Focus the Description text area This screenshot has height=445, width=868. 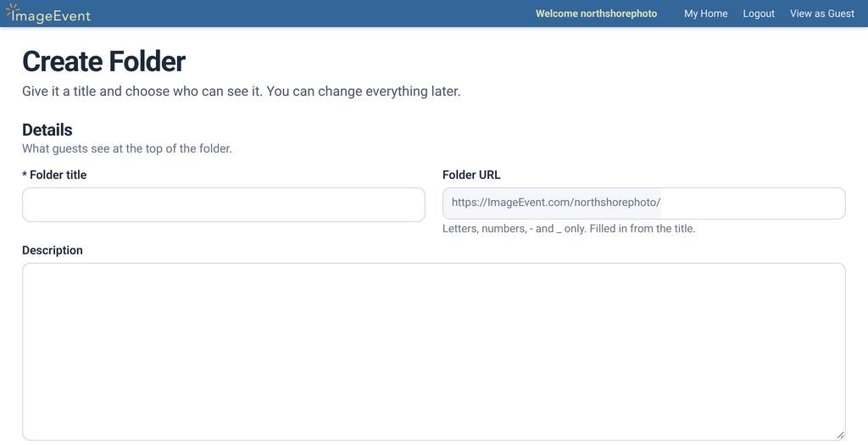(x=434, y=352)
